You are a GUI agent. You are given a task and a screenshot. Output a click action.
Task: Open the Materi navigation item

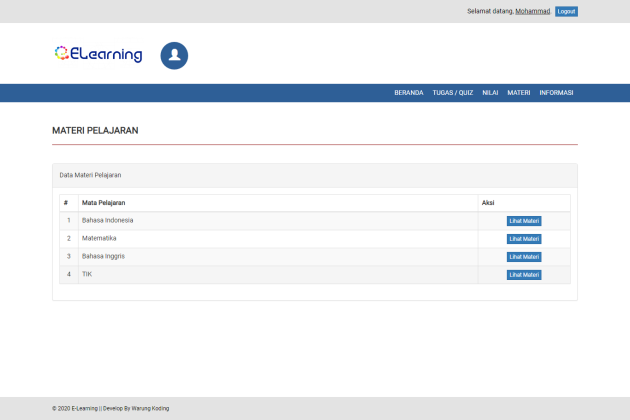[518, 93]
